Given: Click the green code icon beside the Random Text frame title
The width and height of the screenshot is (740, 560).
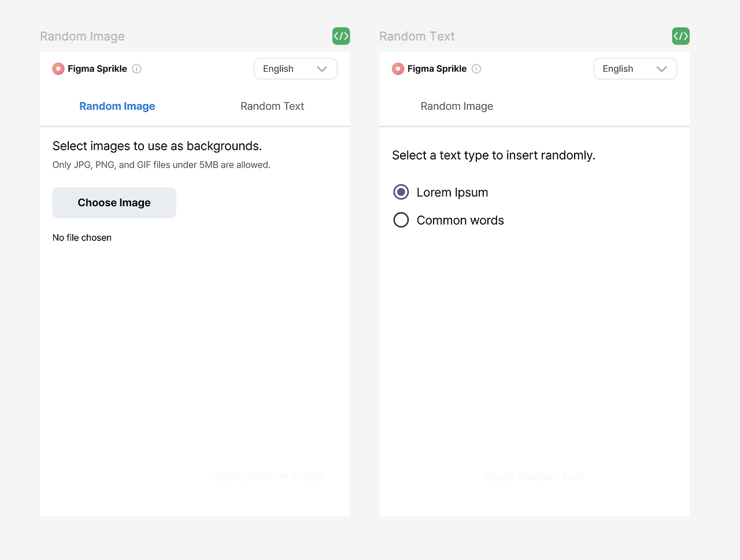Looking at the screenshot, I should 680,36.
